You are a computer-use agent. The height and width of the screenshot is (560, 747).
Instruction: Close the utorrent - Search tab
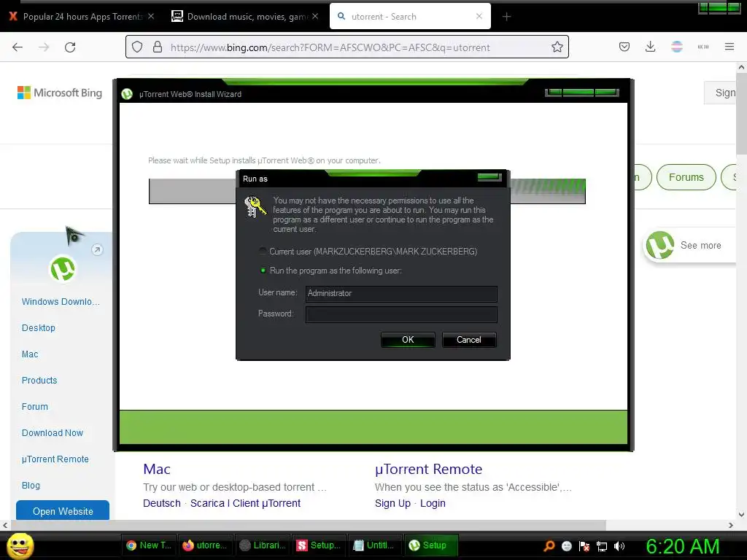(x=479, y=16)
